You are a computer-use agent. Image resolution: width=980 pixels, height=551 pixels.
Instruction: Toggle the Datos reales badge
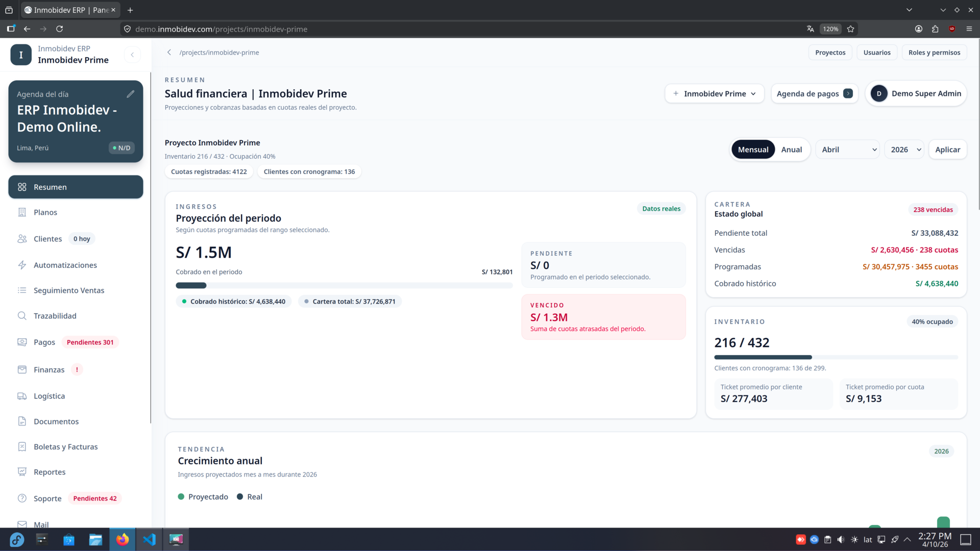tap(661, 208)
